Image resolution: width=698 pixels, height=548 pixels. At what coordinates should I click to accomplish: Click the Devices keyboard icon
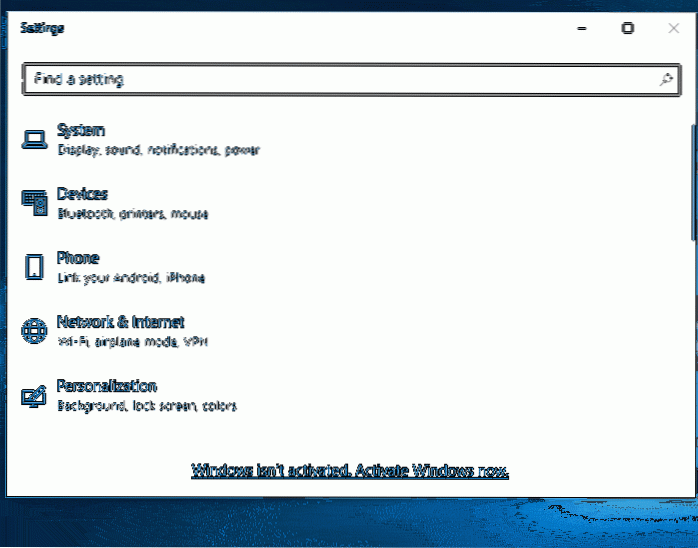[34, 203]
